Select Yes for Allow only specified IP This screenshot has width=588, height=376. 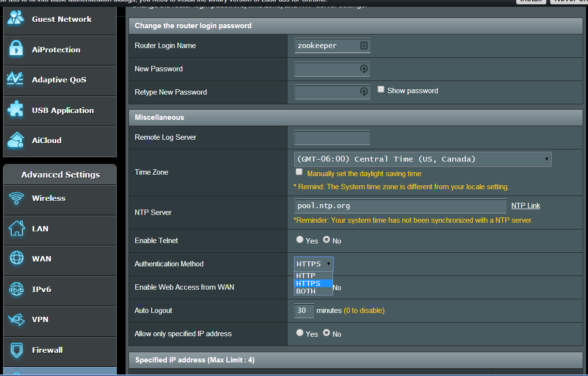click(300, 333)
